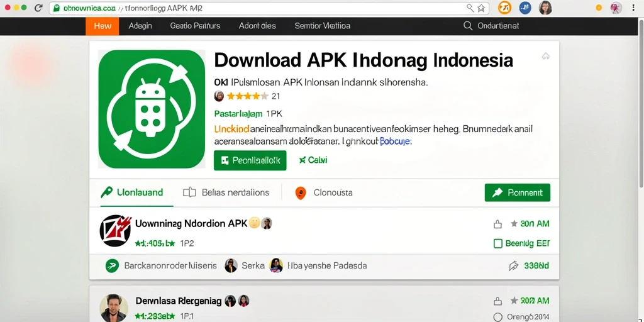This screenshot has width=644, height=322.
Task: Click the five-star rating row
Action: pyautogui.click(x=247, y=96)
